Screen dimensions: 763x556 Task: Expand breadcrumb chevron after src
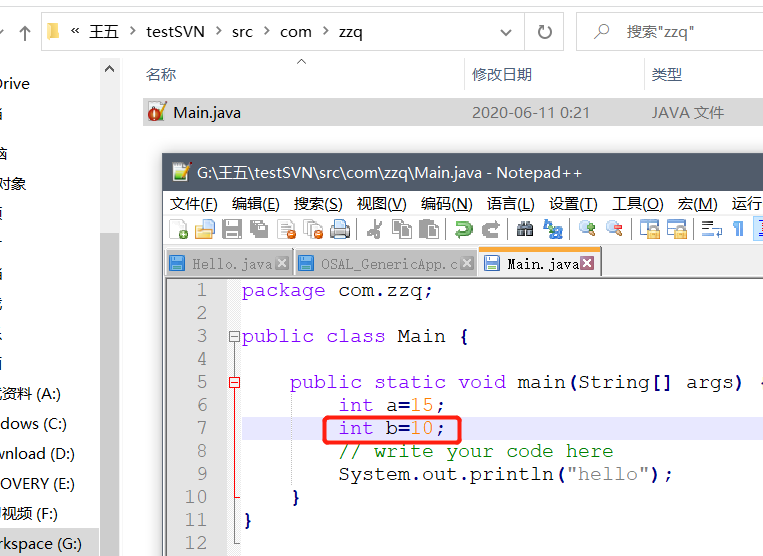click(267, 32)
